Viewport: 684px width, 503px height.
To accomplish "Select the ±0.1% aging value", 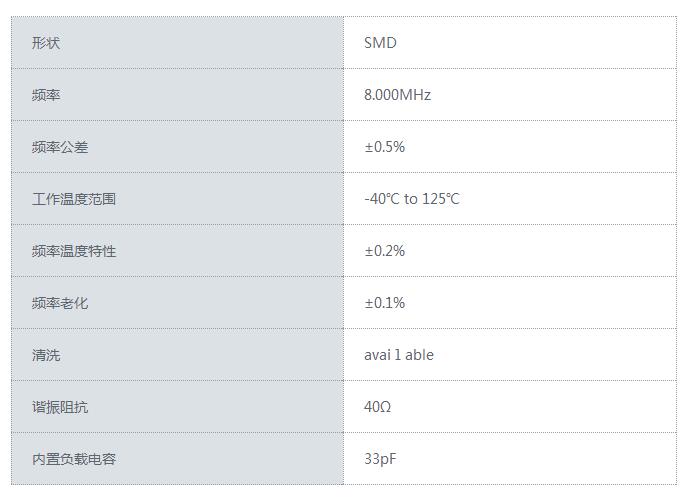I will point(384,303).
